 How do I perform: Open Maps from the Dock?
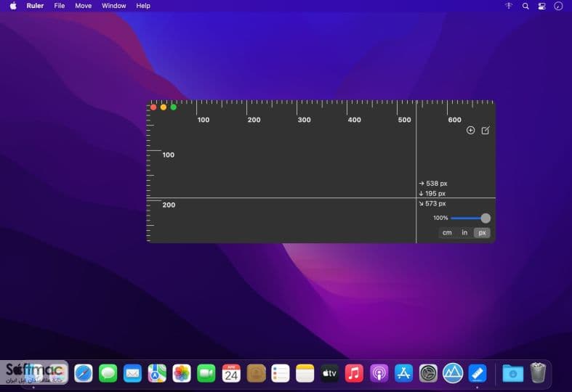click(157, 373)
